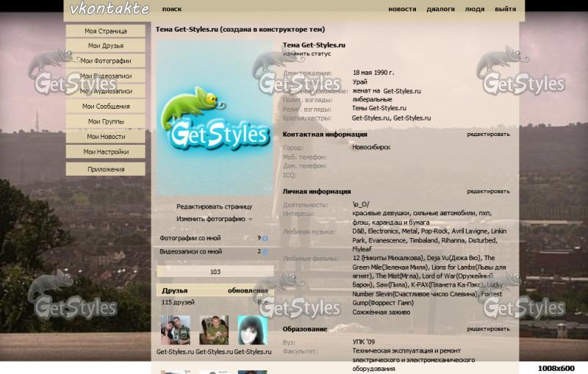Click the icon beside photos count 9
The width and height of the screenshot is (588, 374).
(265, 238)
